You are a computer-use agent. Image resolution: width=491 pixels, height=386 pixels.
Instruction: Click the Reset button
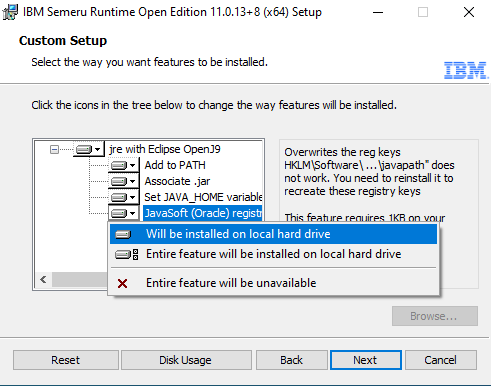66,360
